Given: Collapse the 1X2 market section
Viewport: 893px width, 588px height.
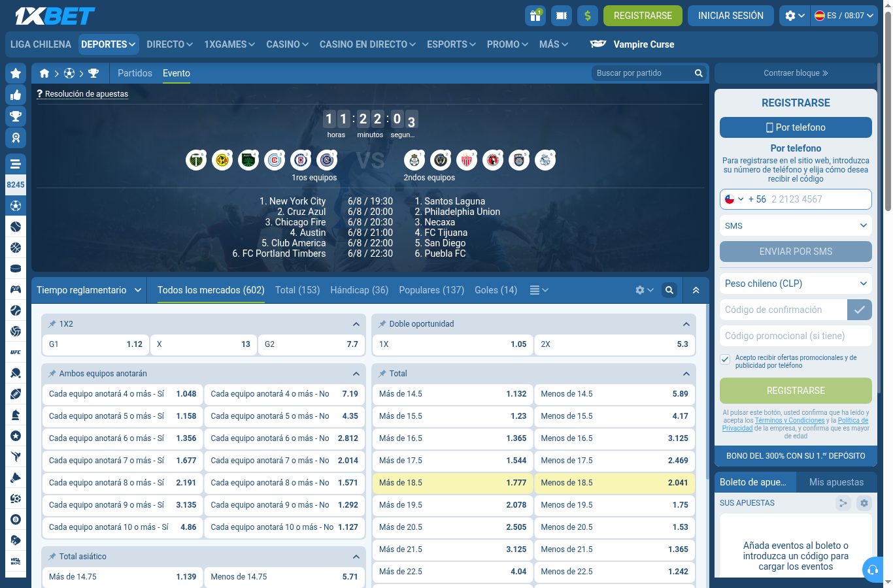Looking at the screenshot, I should click(x=356, y=324).
